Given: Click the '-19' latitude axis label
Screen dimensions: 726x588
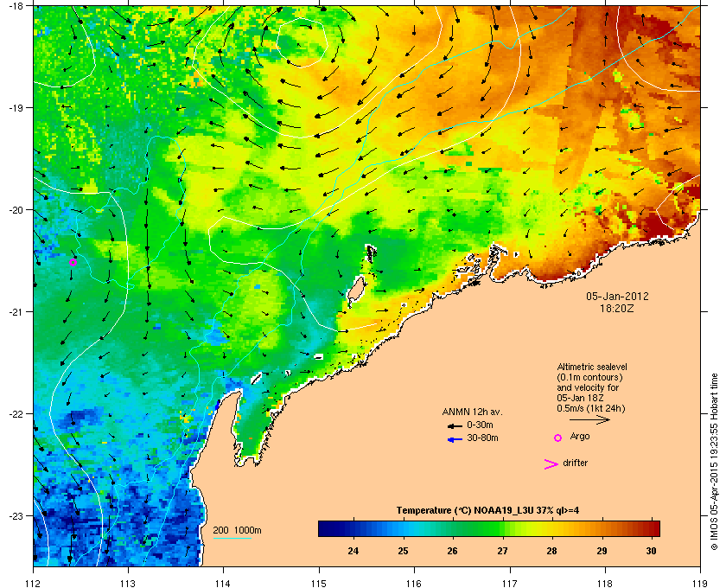Looking at the screenshot, I should coord(16,108).
